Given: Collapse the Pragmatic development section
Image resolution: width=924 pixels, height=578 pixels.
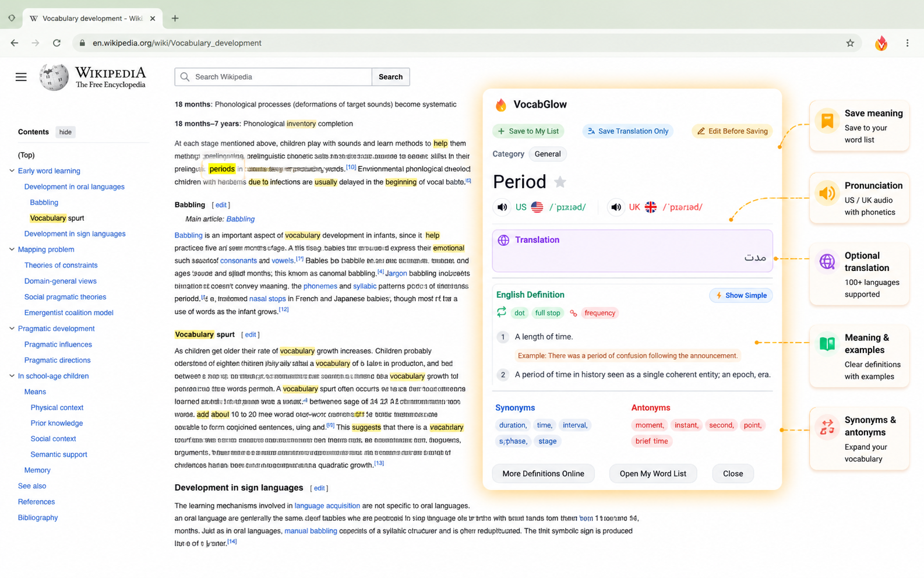Looking at the screenshot, I should point(12,329).
